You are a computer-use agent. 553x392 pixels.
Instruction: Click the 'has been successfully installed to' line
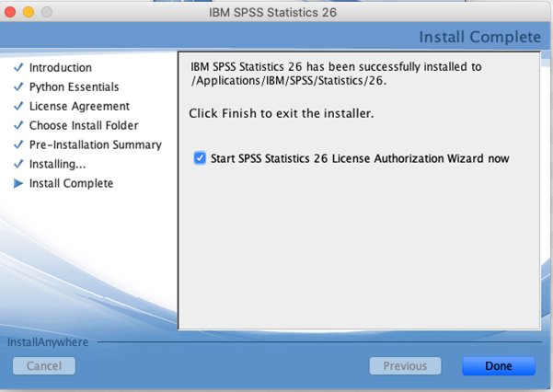(336, 66)
